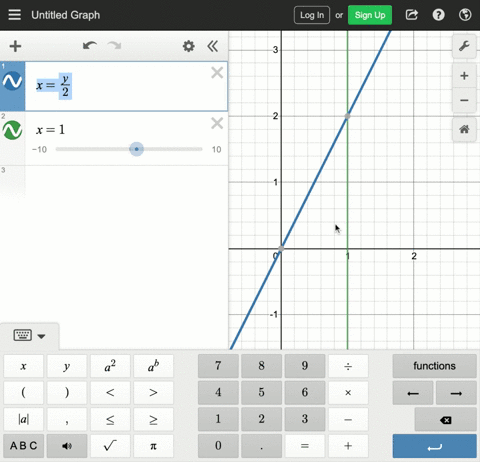Zoom in on the graph
The width and height of the screenshot is (480, 462).
[x=464, y=76]
